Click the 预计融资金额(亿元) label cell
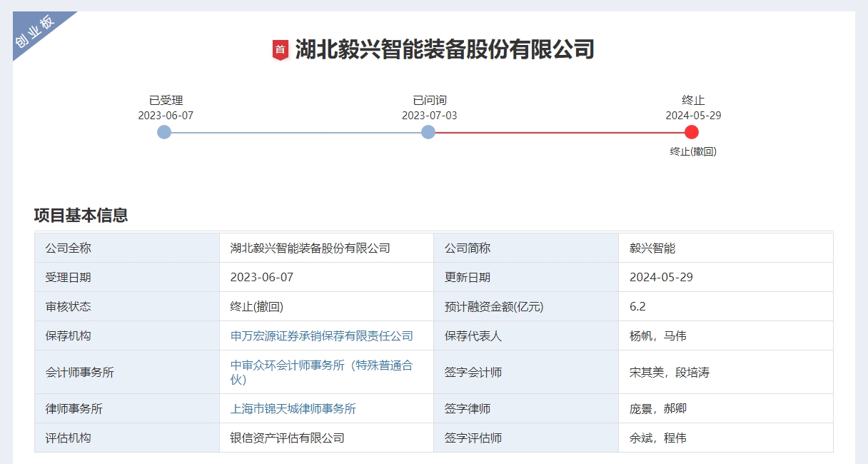Screen dimensions: 868x464 click(x=526, y=307)
